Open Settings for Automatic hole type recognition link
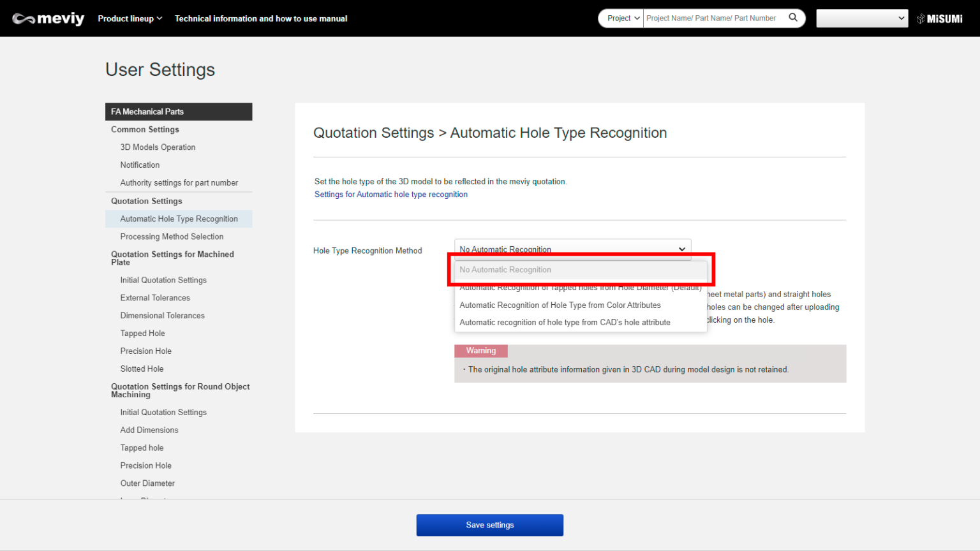 [390, 195]
